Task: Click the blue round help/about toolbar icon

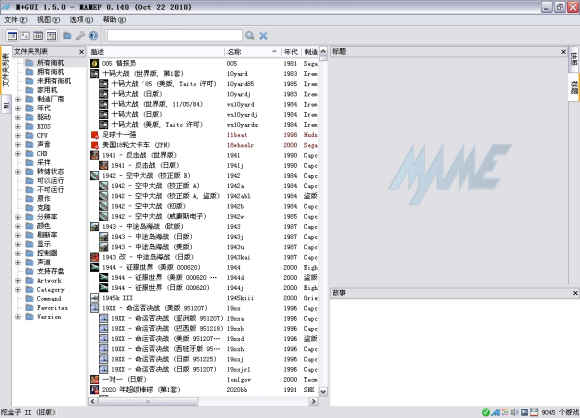Action: click(x=93, y=36)
